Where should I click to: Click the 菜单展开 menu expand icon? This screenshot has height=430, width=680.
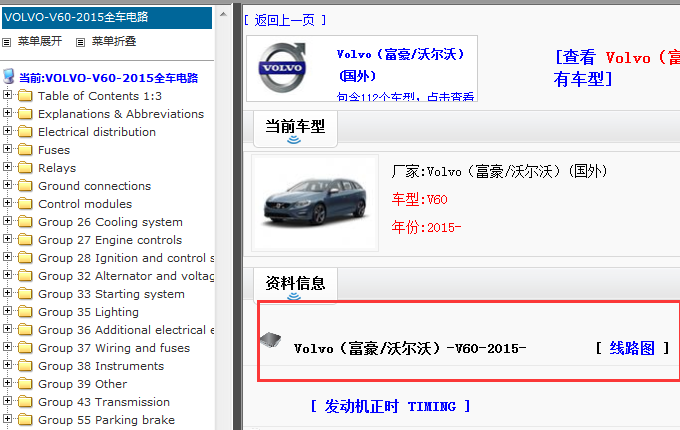point(7,42)
